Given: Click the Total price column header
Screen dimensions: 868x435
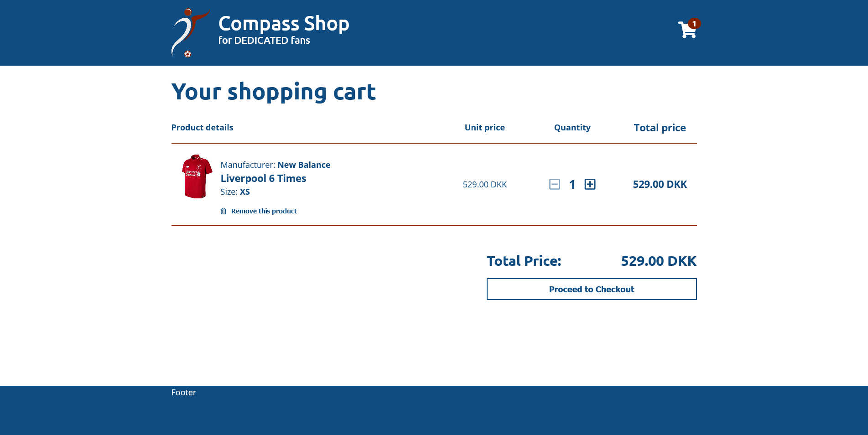Looking at the screenshot, I should (x=660, y=128).
